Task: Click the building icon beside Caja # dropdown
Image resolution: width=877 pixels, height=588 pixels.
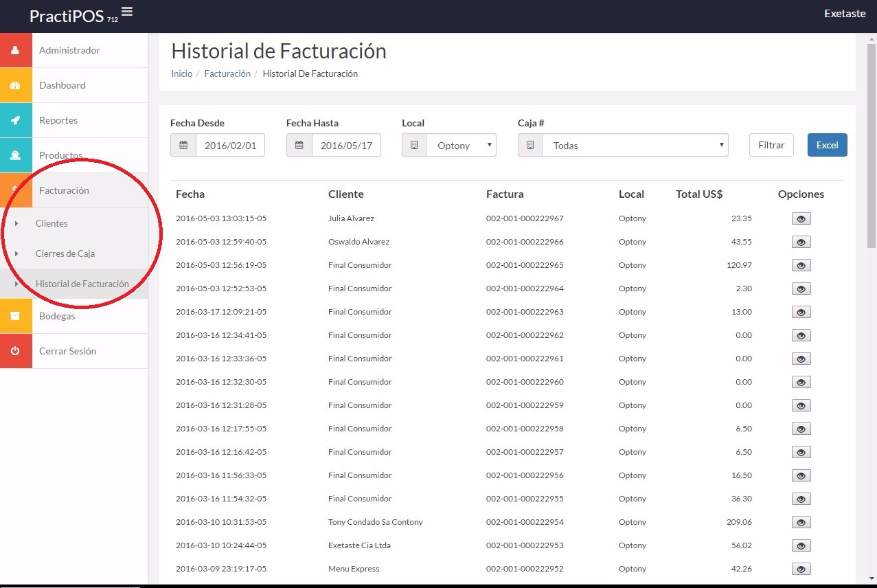Action: tap(530, 145)
